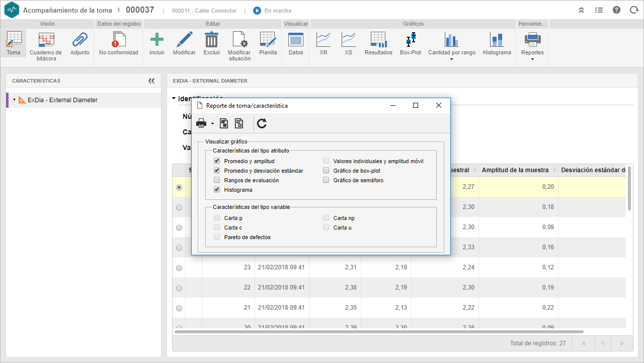Open Cuaderno de bitácora view
This screenshot has height=363, width=644.
[46, 40]
